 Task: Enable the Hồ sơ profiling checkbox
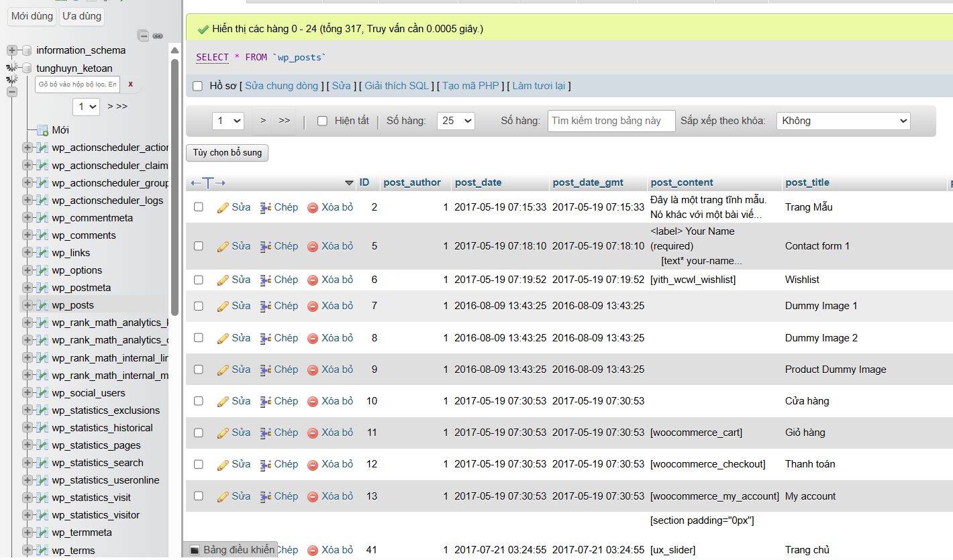[x=197, y=86]
